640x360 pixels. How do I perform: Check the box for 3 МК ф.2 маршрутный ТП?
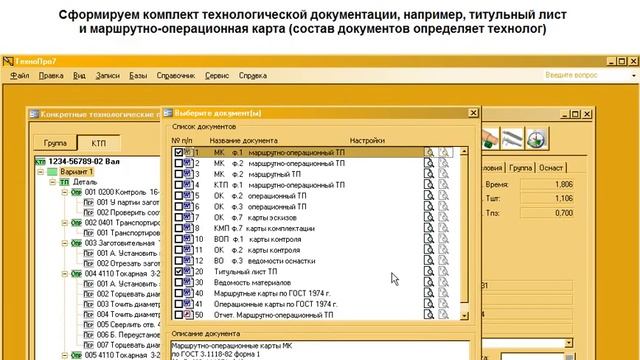click(x=178, y=174)
